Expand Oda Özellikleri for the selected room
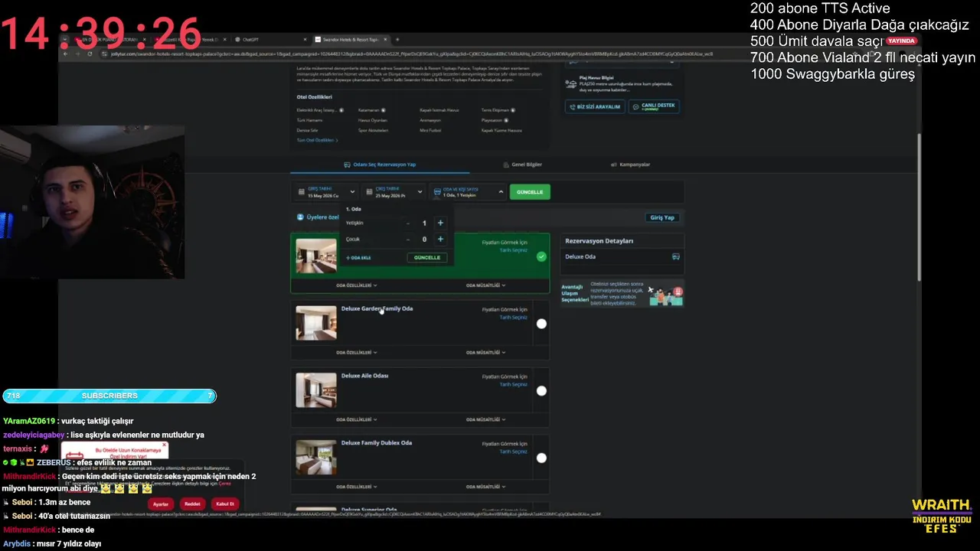Viewport: 980px width, 551px height. click(x=357, y=285)
